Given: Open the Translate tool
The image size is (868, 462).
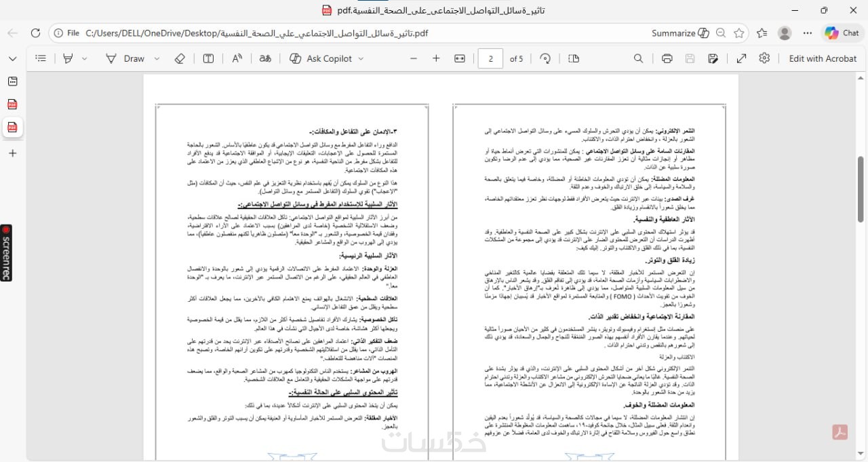Looking at the screenshot, I should pos(265,58).
